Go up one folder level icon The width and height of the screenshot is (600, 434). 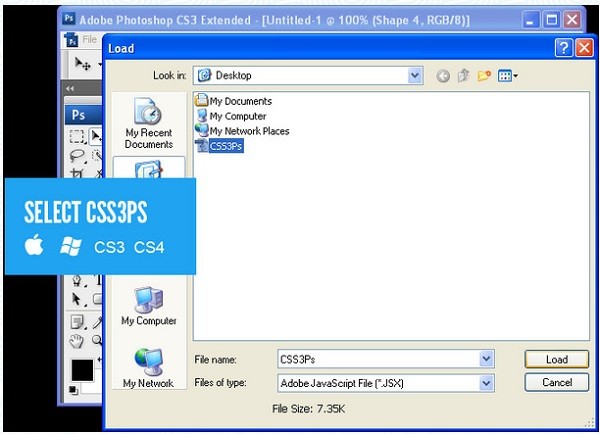pyautogui.click(x=463, y=75)
